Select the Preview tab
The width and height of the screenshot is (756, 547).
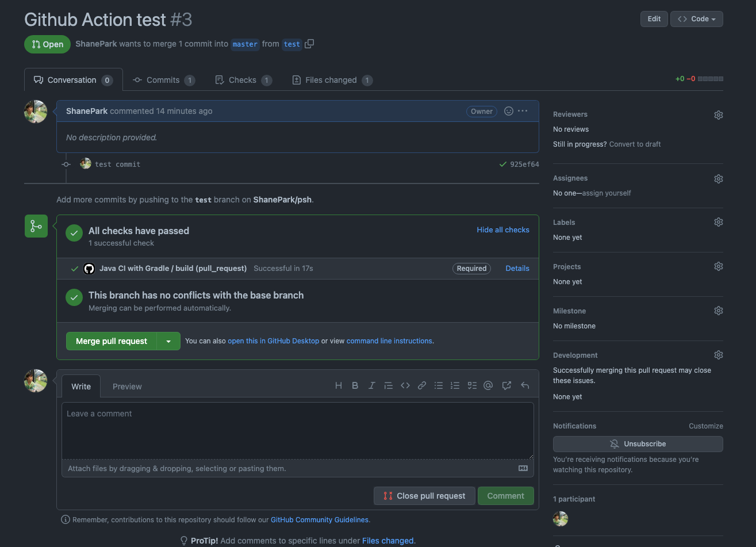click(x=127, y=387)
